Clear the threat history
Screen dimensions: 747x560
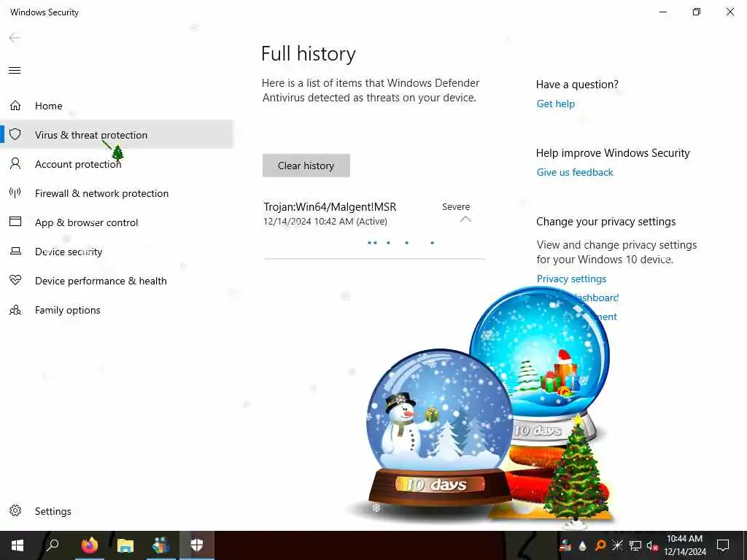tap(306, 166)
